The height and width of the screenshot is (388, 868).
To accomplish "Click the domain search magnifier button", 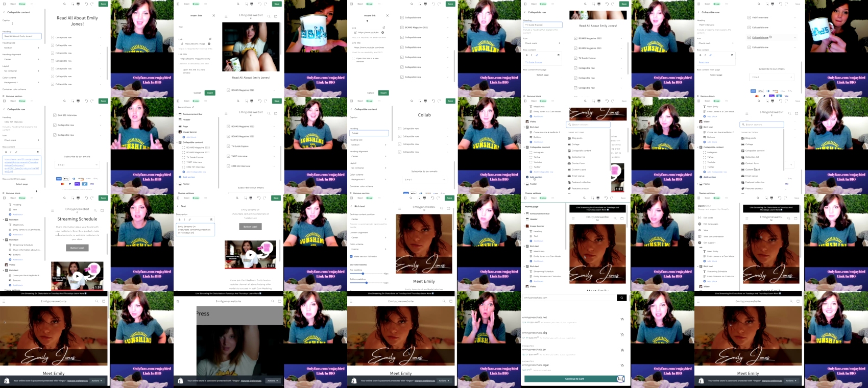I will click(621, 298).
